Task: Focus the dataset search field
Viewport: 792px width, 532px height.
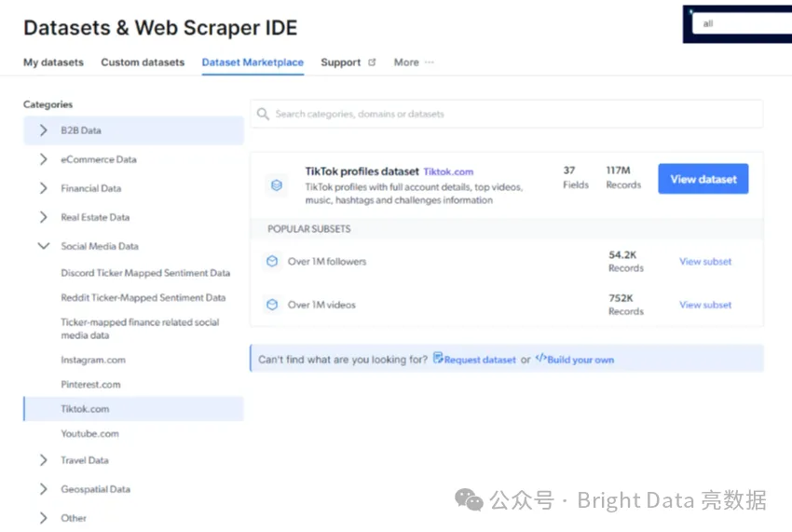Action: coord(512,115)
